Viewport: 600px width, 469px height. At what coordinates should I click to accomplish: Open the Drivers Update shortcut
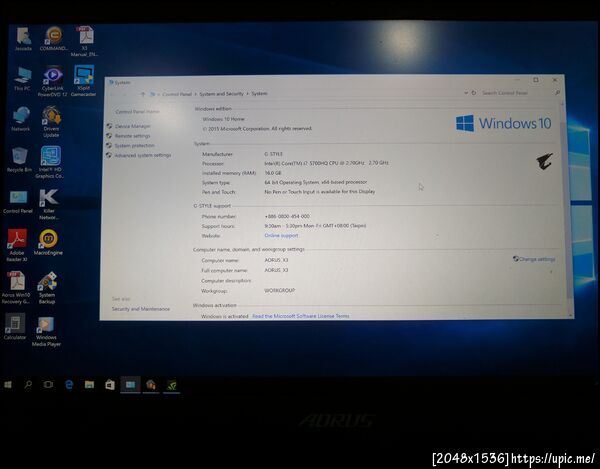coord(51,122)
